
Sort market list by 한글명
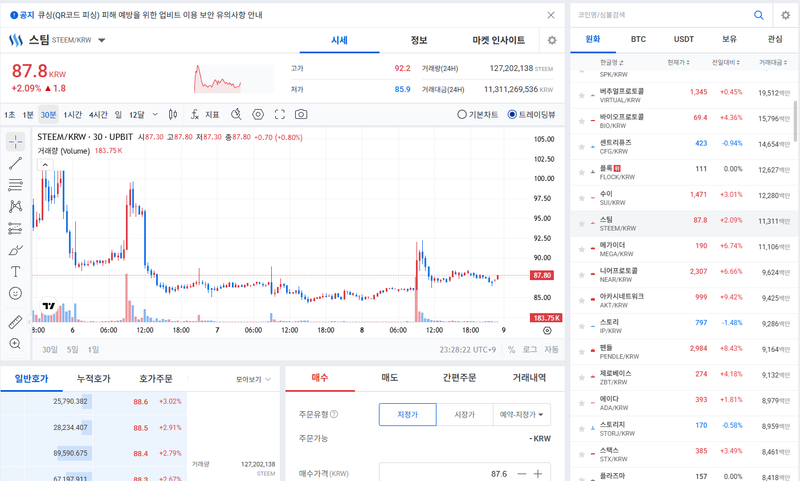tap(611, 62)
